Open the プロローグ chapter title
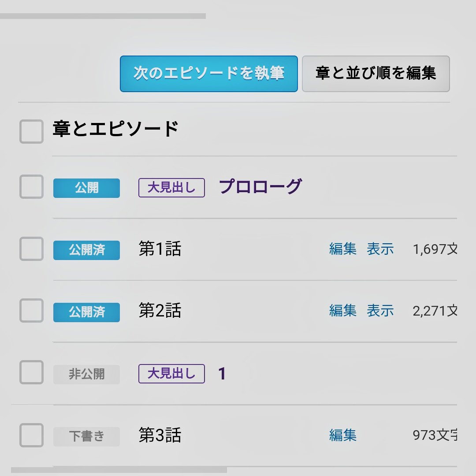Viewport: 476px width, 476px height. (260, 187)
